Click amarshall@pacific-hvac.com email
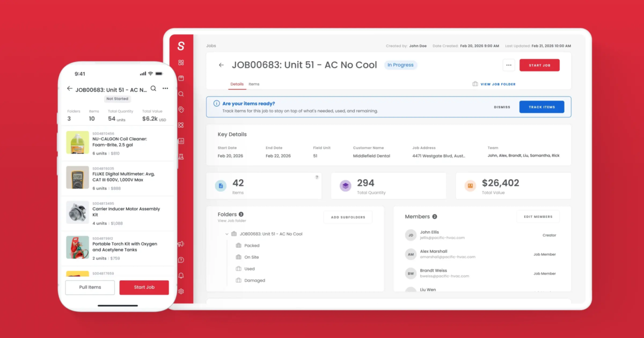The height and width of the screenshot is (338, 644). [x=448, y=257]
